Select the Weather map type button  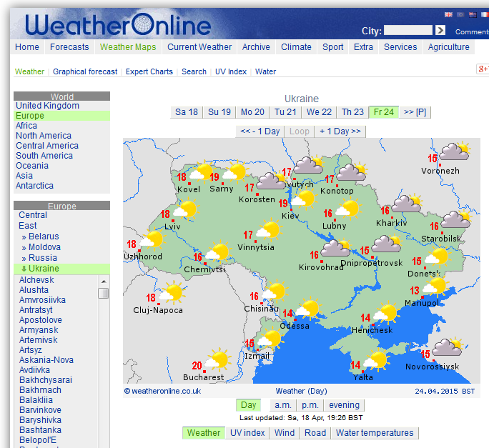tap(204, 433)
